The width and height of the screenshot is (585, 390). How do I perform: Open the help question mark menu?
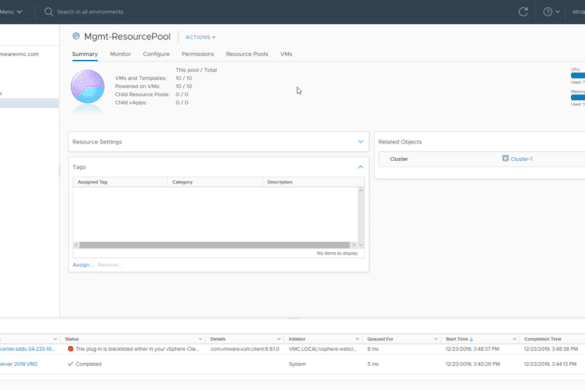(x=551, y=12)
